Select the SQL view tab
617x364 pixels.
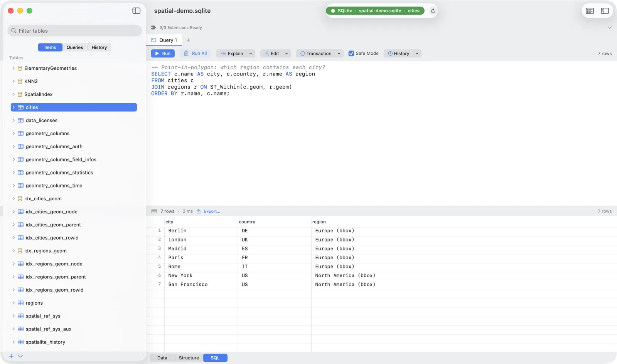(x=215, y=358)
